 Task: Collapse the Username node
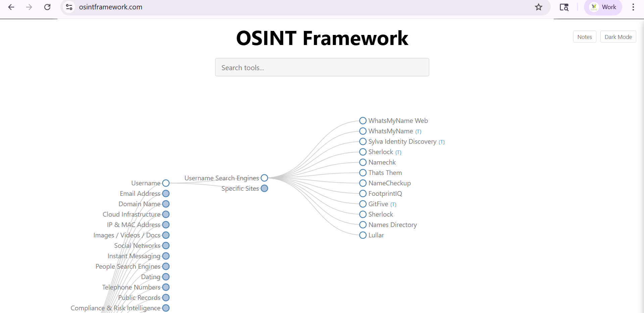(166, 183)
